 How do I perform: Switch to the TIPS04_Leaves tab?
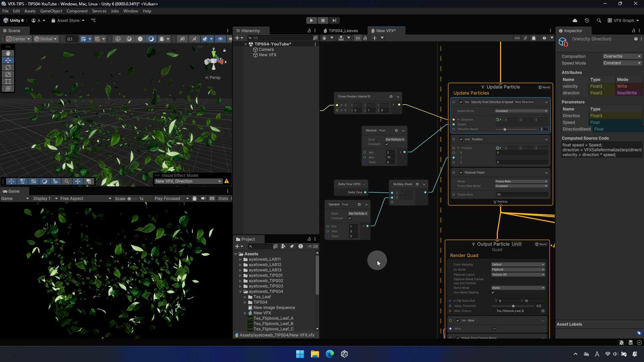(343, 31)
